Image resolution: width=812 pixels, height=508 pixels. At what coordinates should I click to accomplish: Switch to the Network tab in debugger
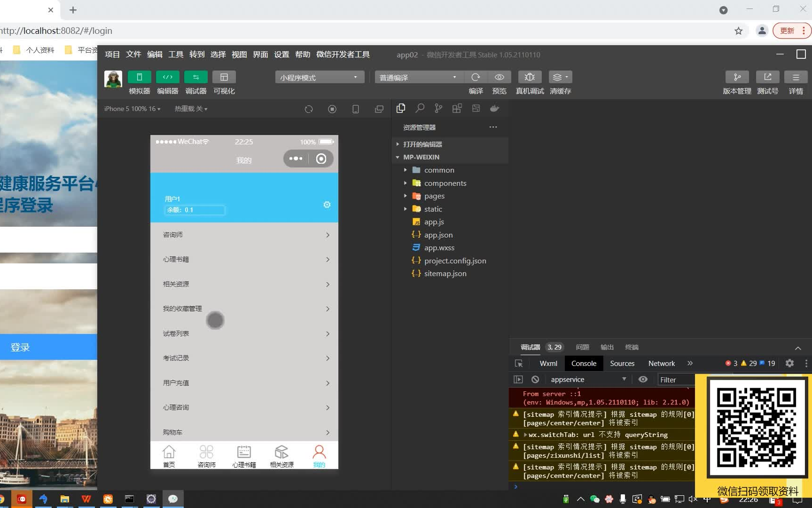(x=661, y=363)
